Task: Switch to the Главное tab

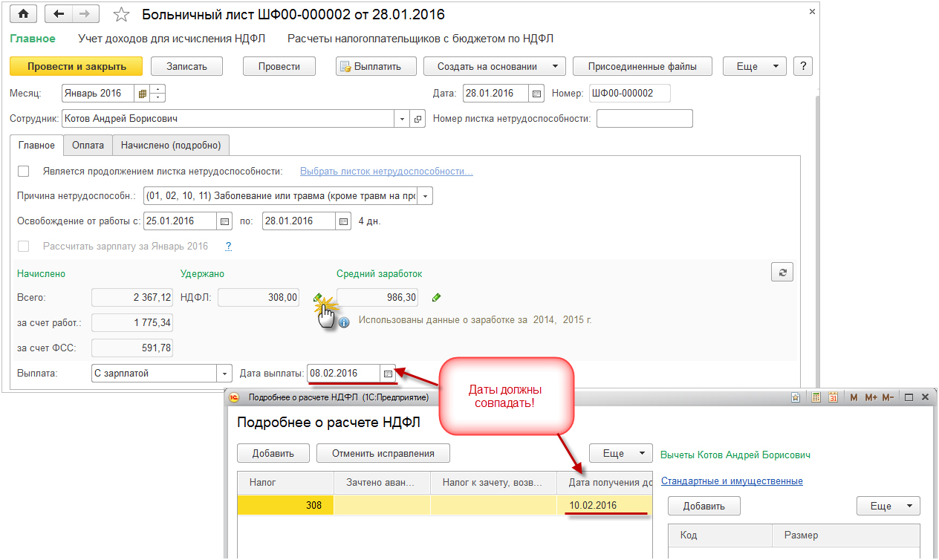Action: pyautogui.click(x=36, y=146)
